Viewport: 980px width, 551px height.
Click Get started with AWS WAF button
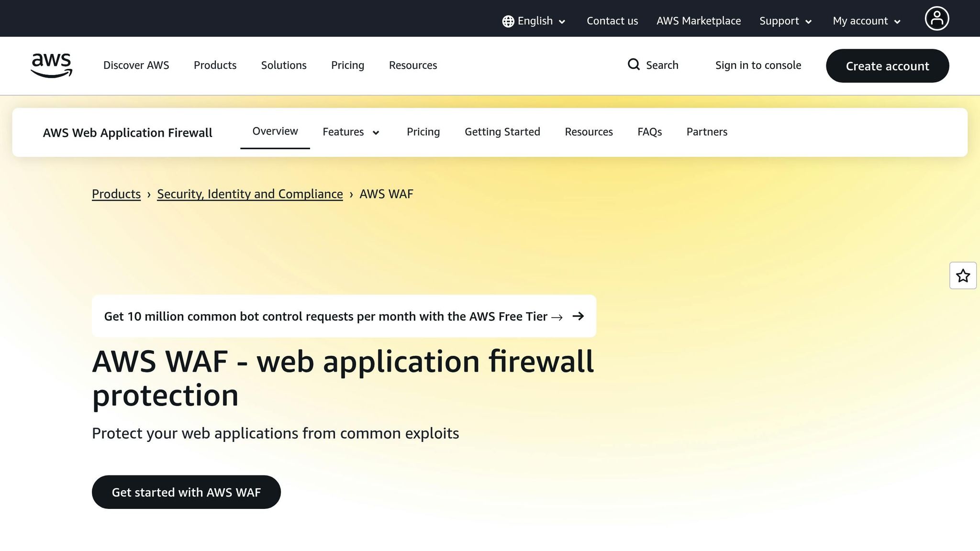click(x=186, y=492)
